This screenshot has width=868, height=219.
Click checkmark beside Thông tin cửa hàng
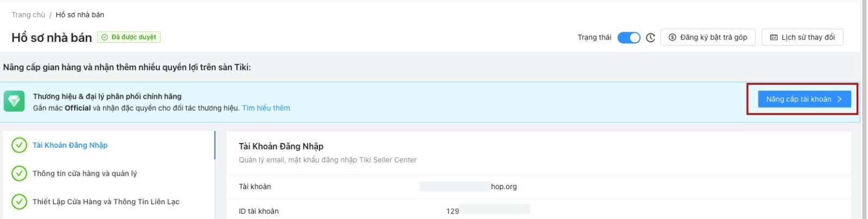coord(19,173)
